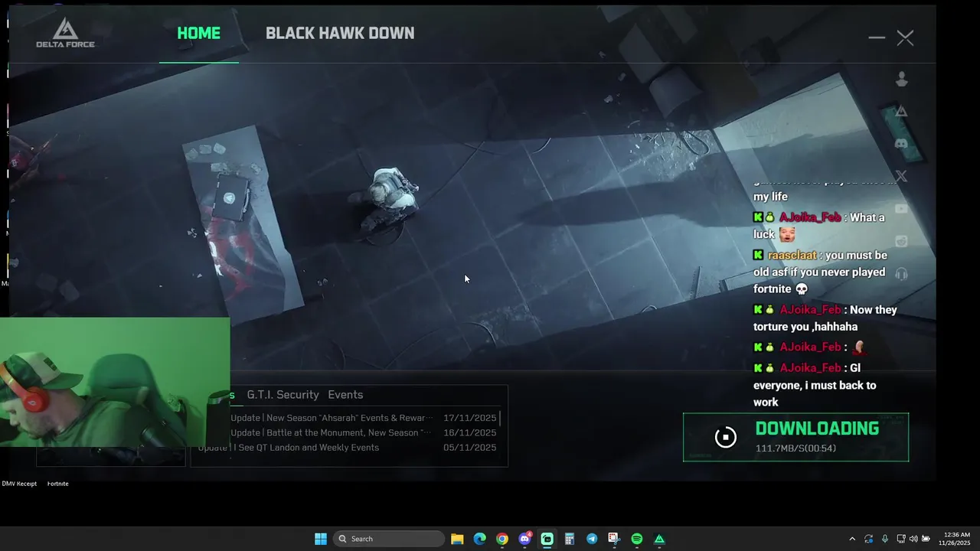Open Calculator from the taskbar
980x551 pixels.
[x=569, y=539]
